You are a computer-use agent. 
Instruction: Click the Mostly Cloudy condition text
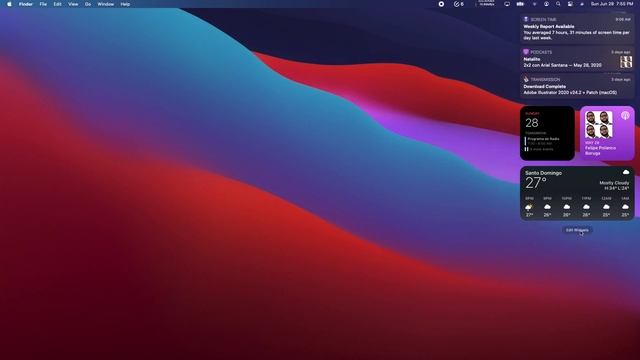[x=614, y=183]
